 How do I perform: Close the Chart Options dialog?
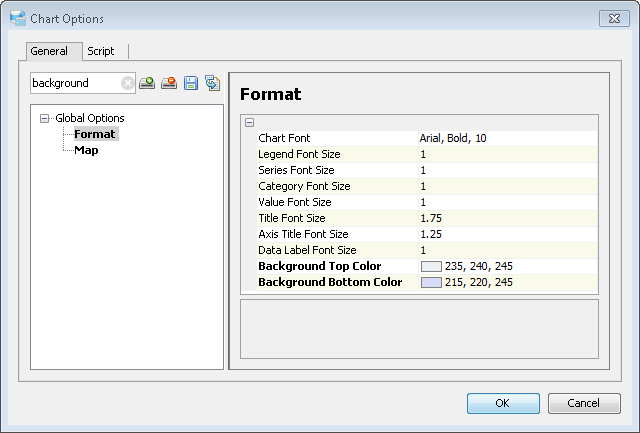613,18
